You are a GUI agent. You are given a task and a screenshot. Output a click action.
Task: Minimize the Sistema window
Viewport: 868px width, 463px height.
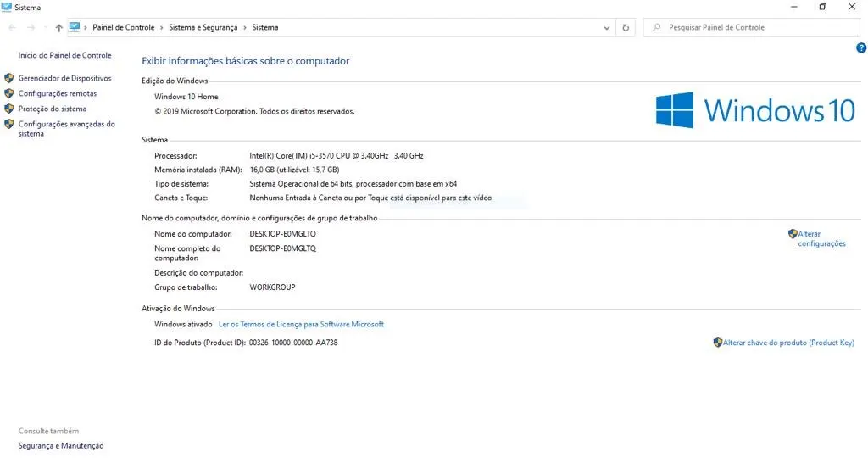point(793,7)
